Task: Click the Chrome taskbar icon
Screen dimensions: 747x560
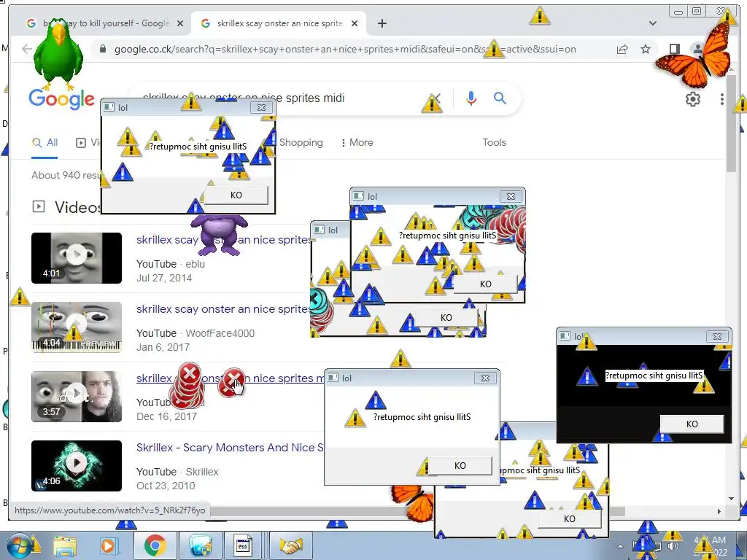Action: [155, 545]
